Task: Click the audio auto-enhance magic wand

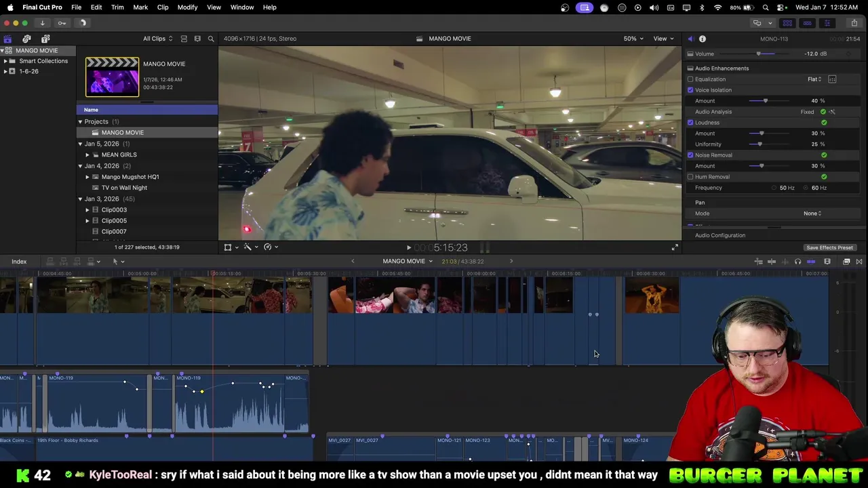Action: click(832, 112)
